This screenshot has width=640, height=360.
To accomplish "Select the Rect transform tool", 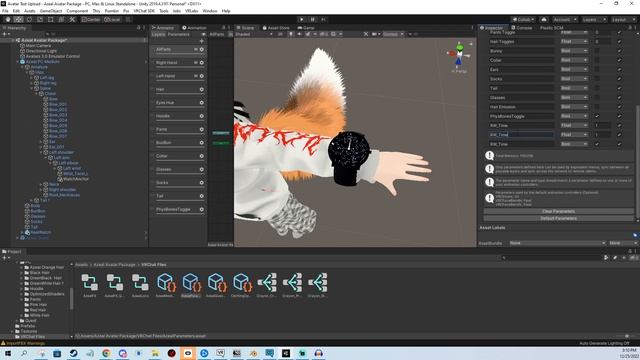I will coord(51,19).
